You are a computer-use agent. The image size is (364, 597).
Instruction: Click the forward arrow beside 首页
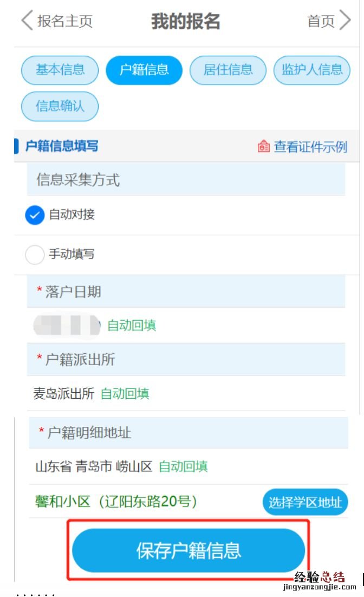coord(345,21)
